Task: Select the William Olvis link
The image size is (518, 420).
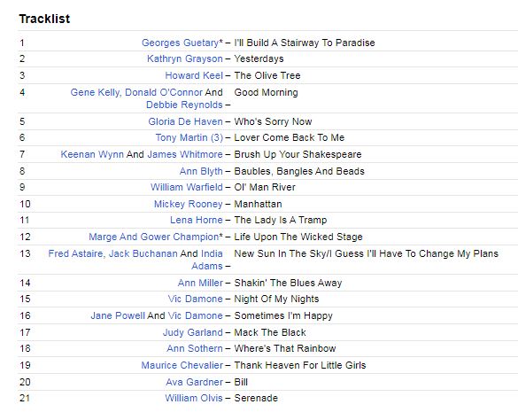Action: (x=194, y=398)
